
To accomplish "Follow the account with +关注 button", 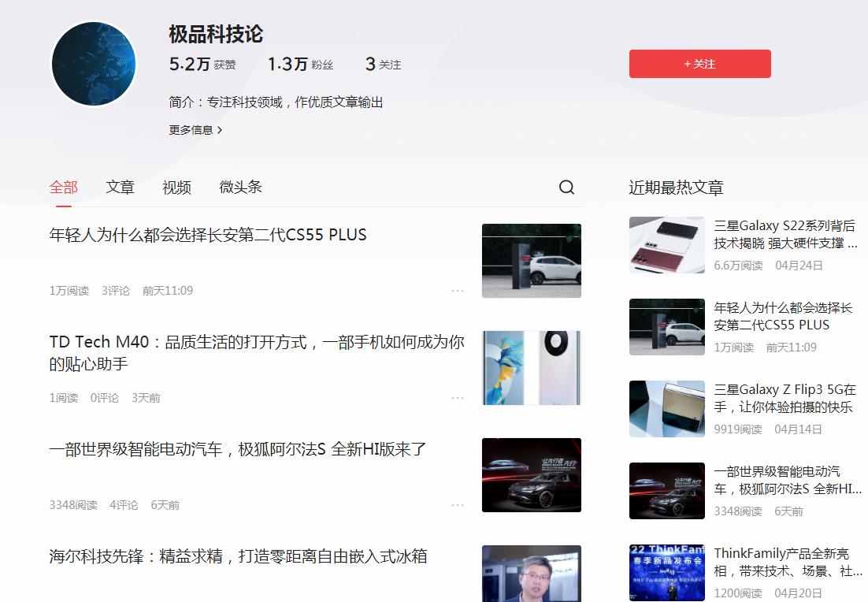I will coord(699,64).
